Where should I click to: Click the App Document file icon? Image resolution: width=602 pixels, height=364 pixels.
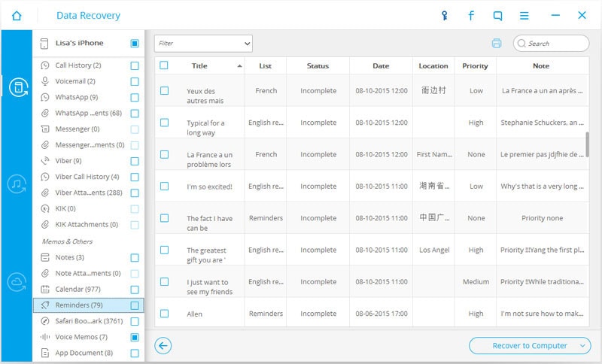click(x=45, y=353)
